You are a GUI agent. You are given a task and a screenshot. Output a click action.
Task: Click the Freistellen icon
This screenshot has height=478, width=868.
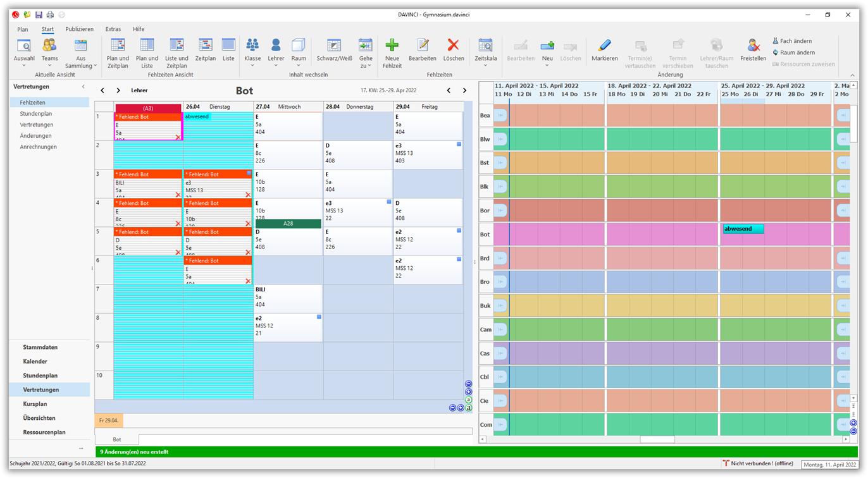[753, 52]
